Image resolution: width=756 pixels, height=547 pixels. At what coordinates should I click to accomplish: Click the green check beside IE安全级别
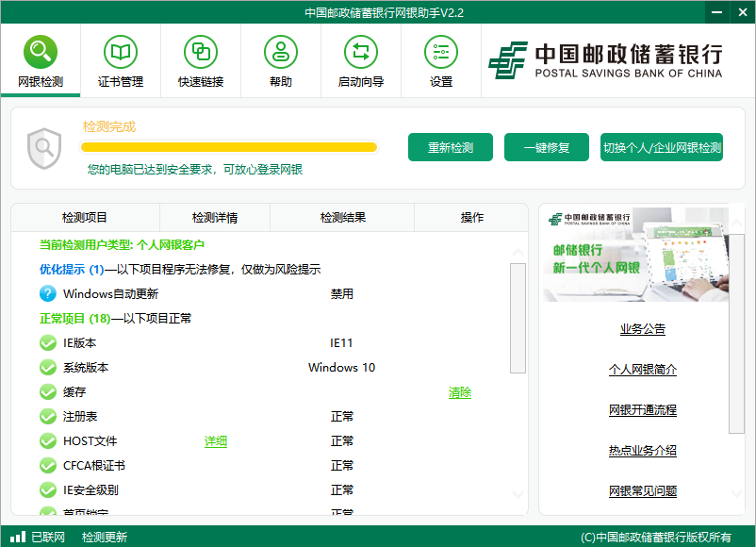tap(48, 490)
